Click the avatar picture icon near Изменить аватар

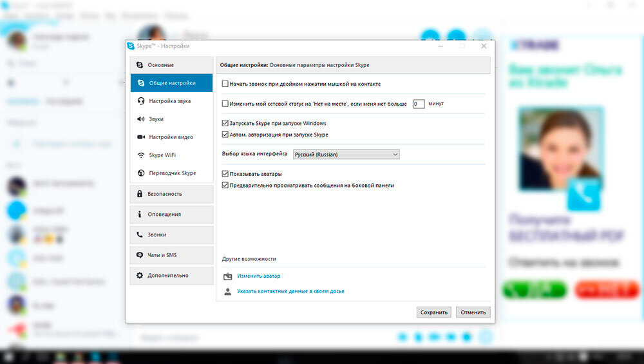pyautogui.click(x=227, y=276)
